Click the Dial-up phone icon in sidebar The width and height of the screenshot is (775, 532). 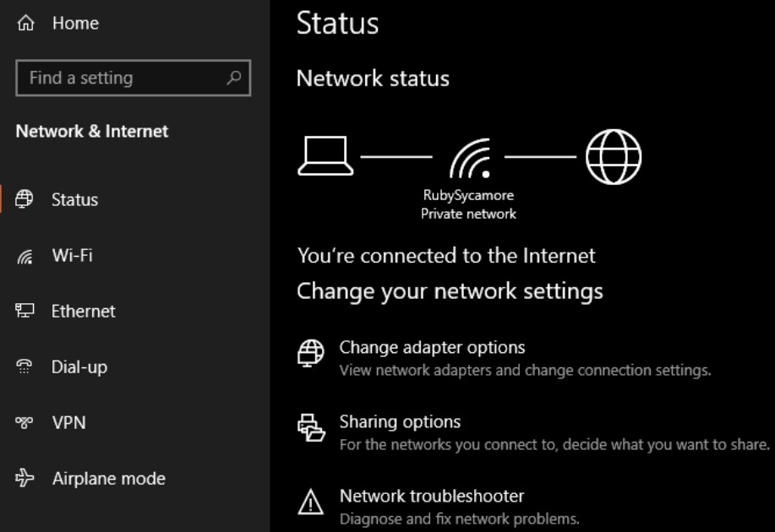pos(25,366)
